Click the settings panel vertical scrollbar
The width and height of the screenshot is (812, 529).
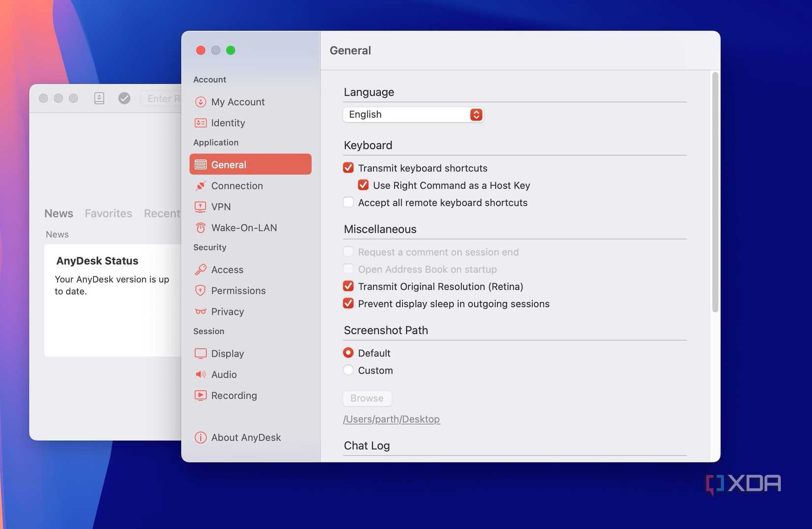click(715, 192)
